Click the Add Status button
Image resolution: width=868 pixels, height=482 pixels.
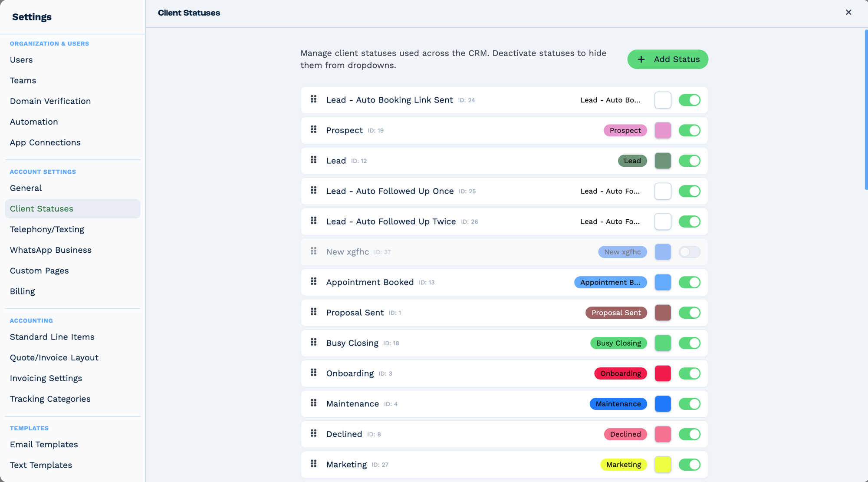pos(667,59)
